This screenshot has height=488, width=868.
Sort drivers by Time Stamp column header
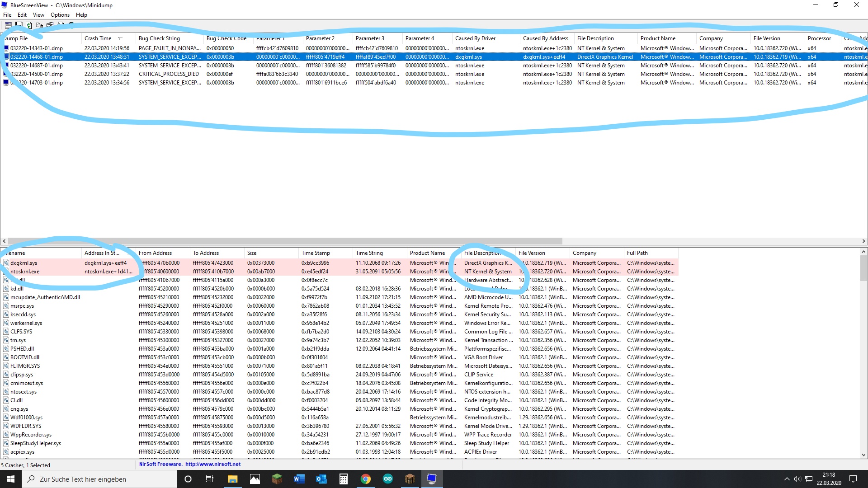[x=316, y=253]
